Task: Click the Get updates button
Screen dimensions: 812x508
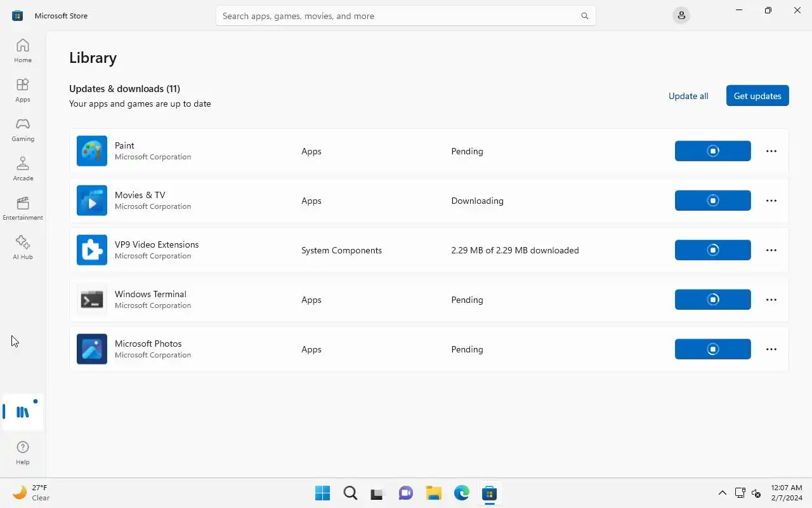Action: pyautogui.click(x=757, y=96)
